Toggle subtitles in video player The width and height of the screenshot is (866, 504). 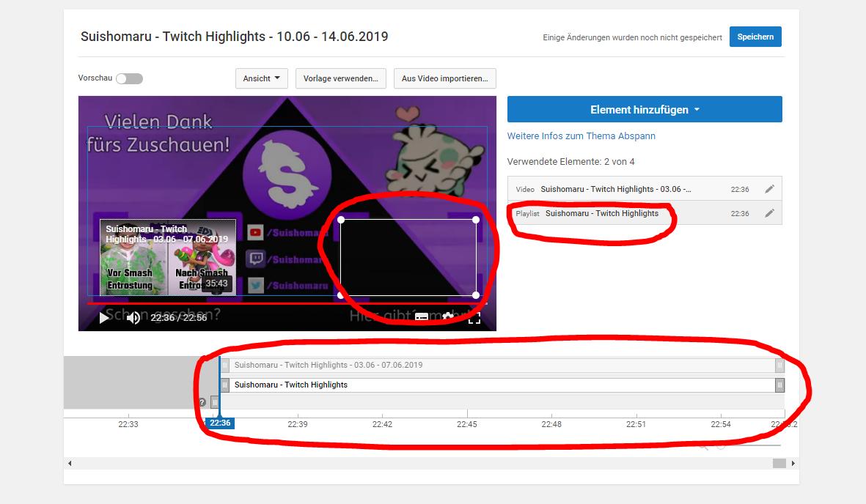[422, 317]
